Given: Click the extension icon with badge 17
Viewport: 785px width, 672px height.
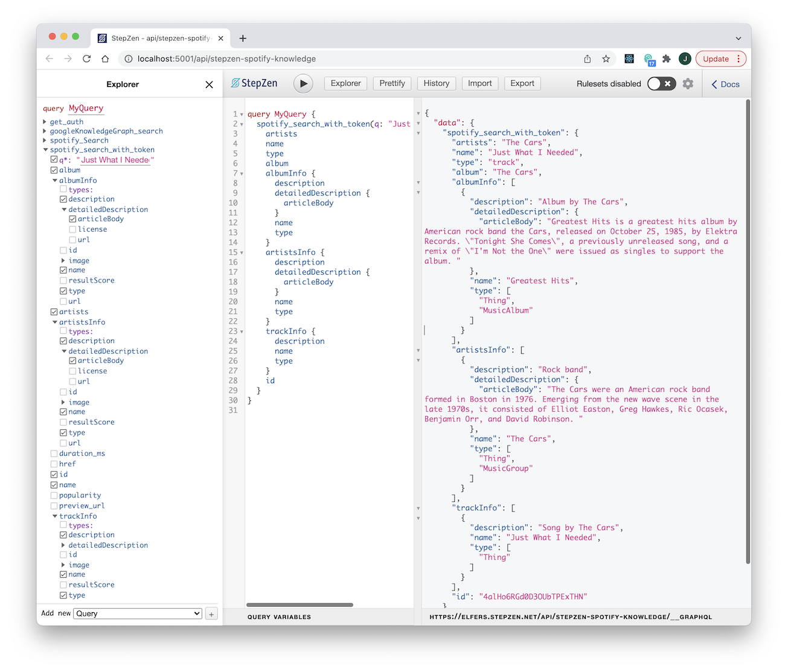Looking at the screenshot, I should (649, 59).
